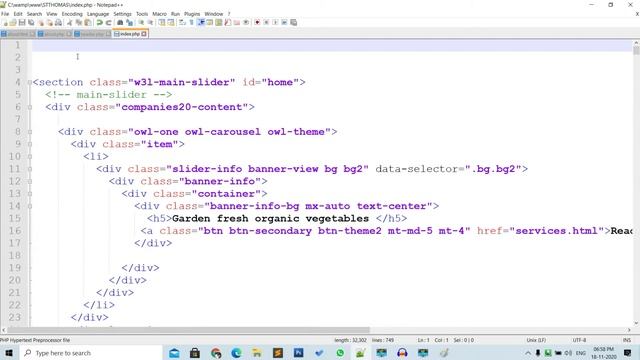Click the Close All toolbar icon

coord(50,22)
